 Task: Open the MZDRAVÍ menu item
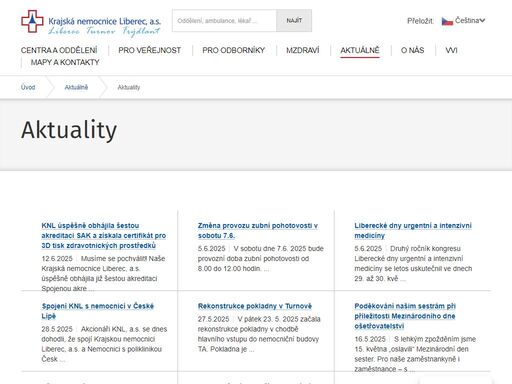303,50
